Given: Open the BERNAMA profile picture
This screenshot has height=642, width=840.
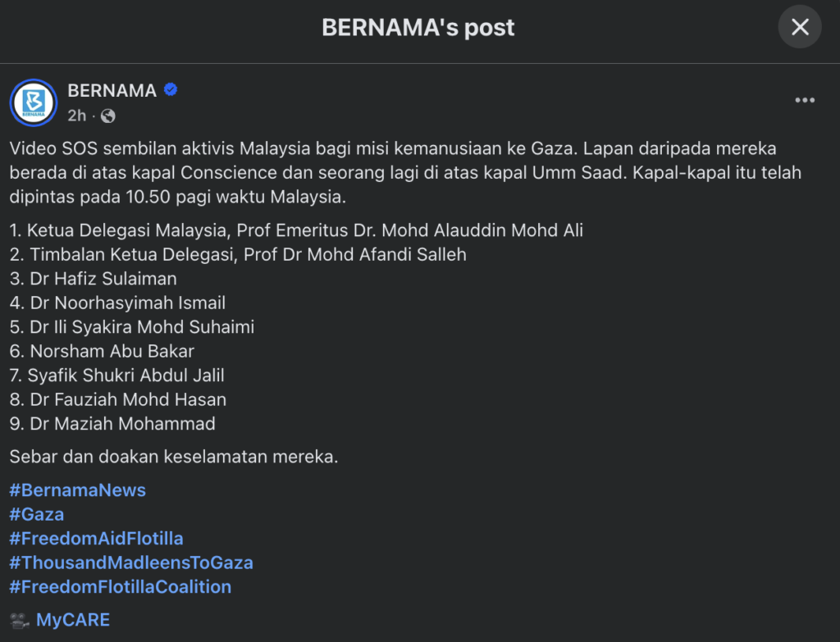Looking at the screenshot, I should (34, 103).
